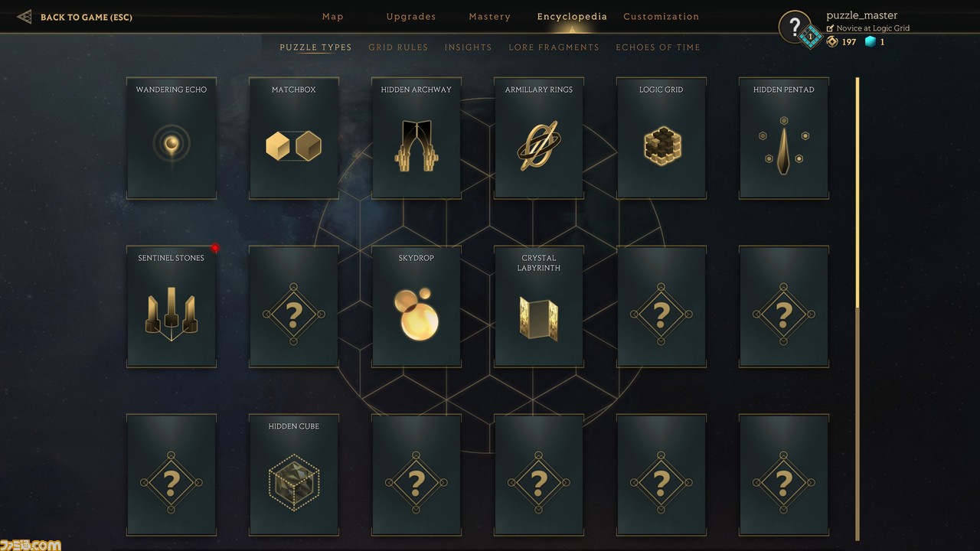Open the Hidden Cube entry
This screenshot has height=551, width=980.
click(294, 474)
